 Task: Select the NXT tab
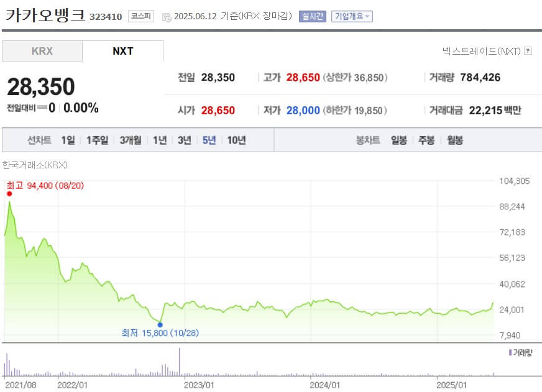tap(122, 51)
